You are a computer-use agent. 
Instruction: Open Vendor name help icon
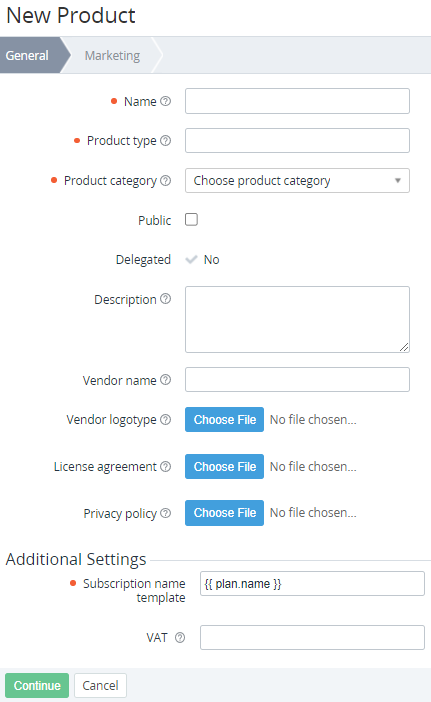pyautogui.click(x=165, y=380)
